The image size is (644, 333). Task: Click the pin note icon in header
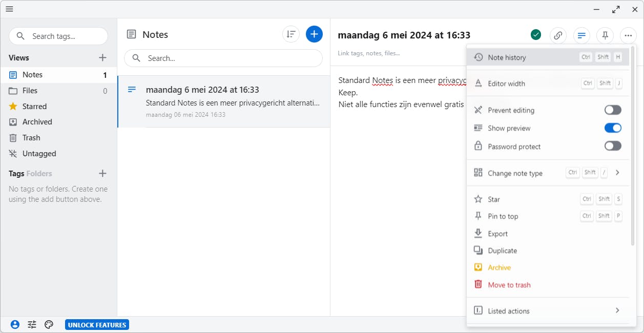(x=605, y=35)
